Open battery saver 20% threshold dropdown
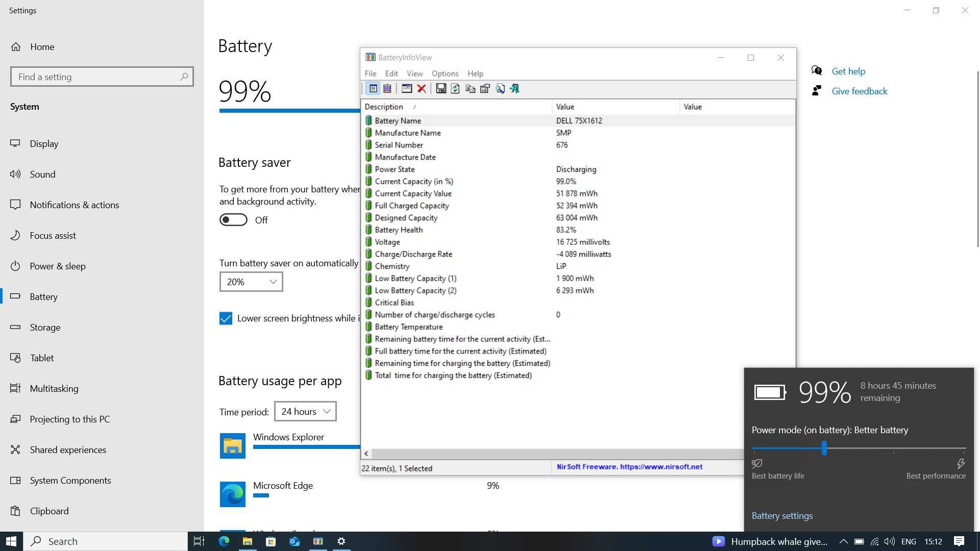 point(251,282)
